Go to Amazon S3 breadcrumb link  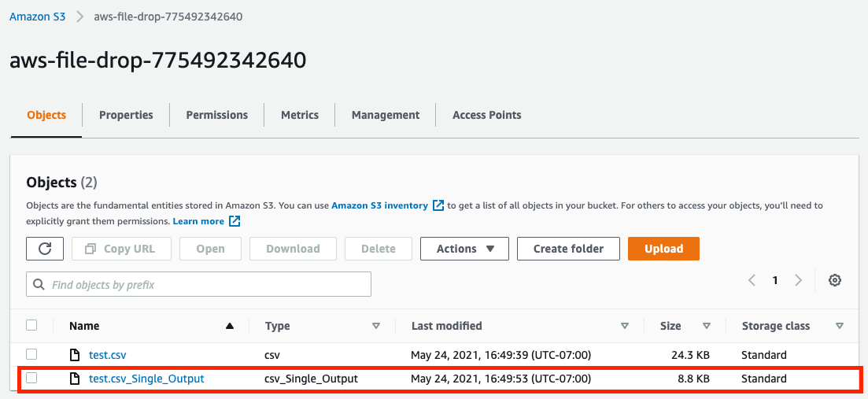click(x=37, y=17)
